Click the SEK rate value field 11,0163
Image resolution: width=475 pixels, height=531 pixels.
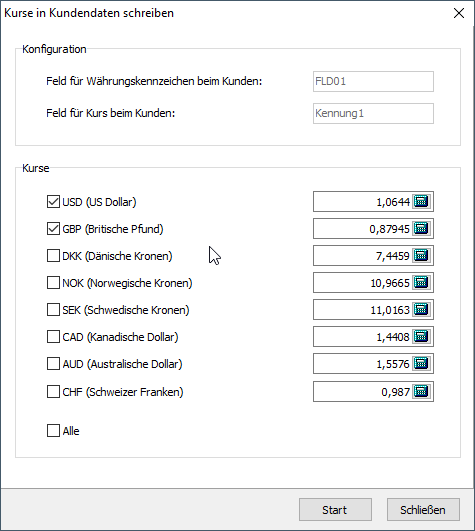click(362, 310)
